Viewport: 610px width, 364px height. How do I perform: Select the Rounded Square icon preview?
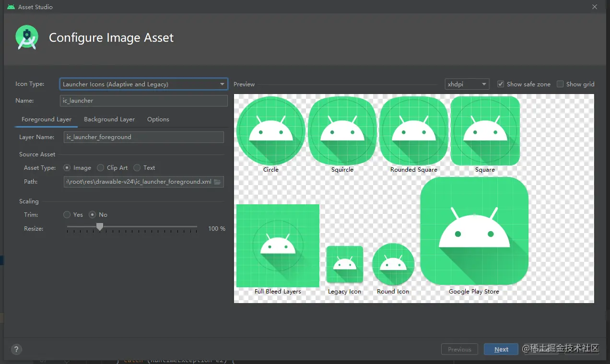point(414,130)
